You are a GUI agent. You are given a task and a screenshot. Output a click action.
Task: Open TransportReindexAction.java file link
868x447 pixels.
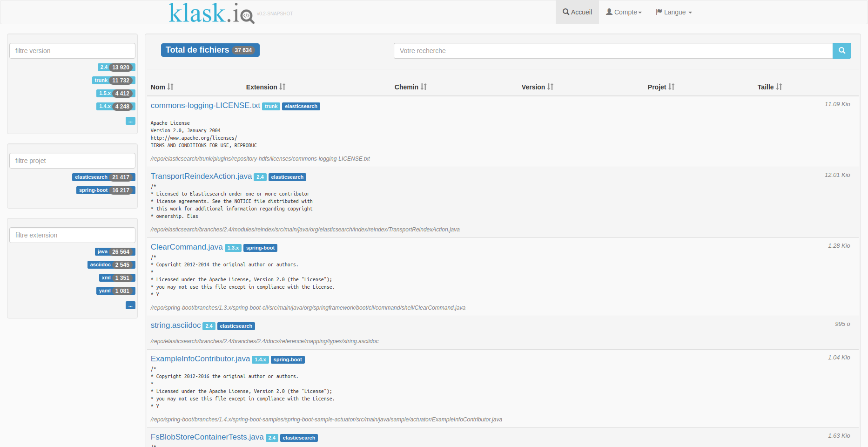pyautogui.click(x=201, y=176)
